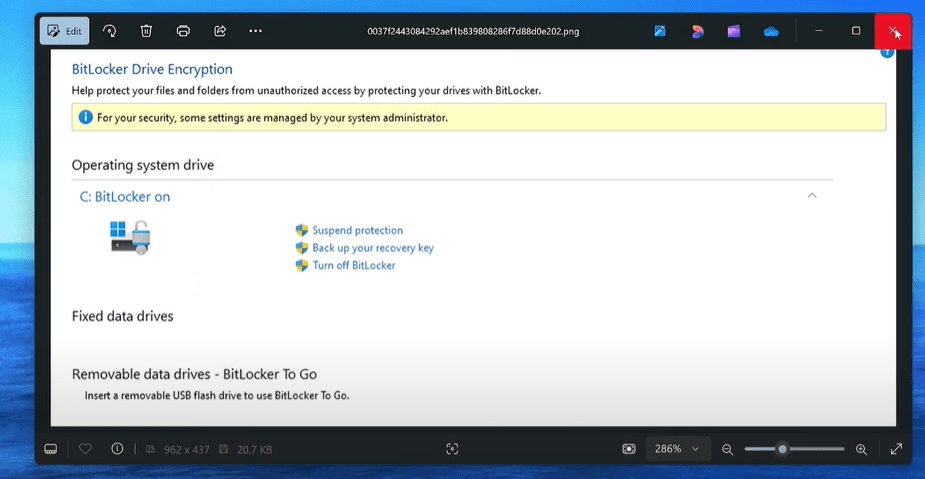Open the See more three-dots menu
Viewport: 925px width, 479px height.
[x=256, y=31]
